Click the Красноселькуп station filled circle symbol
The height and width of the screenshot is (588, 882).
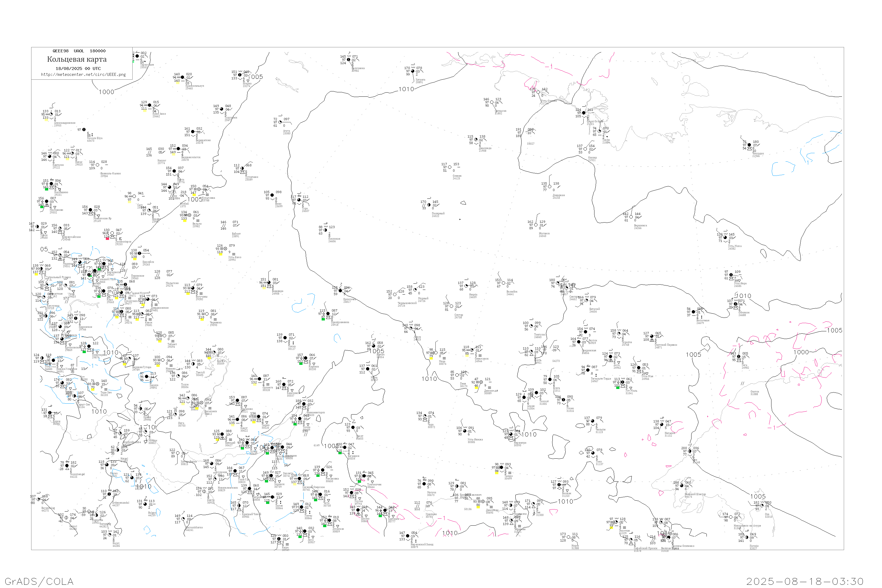[183, 78]
